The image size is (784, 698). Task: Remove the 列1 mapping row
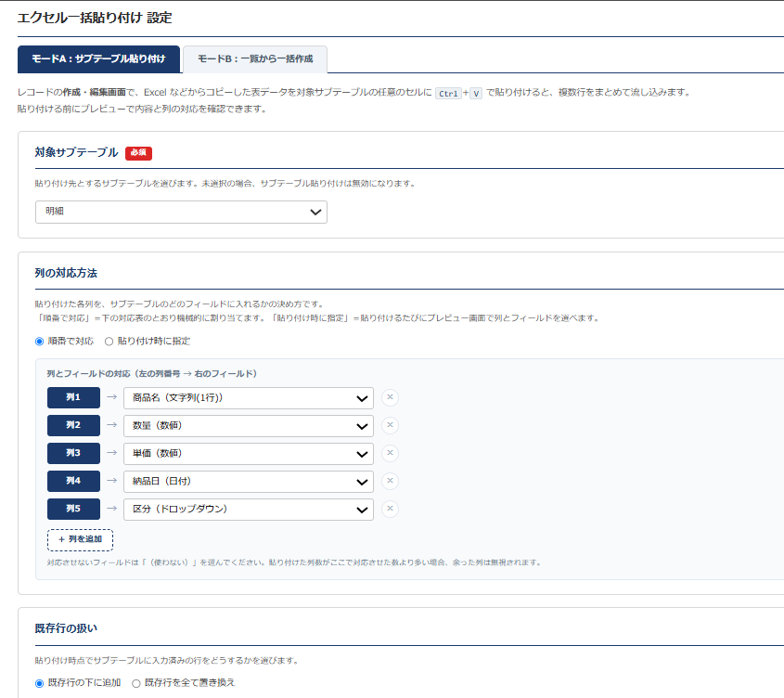pyautogui.click(x=390, y=397)
